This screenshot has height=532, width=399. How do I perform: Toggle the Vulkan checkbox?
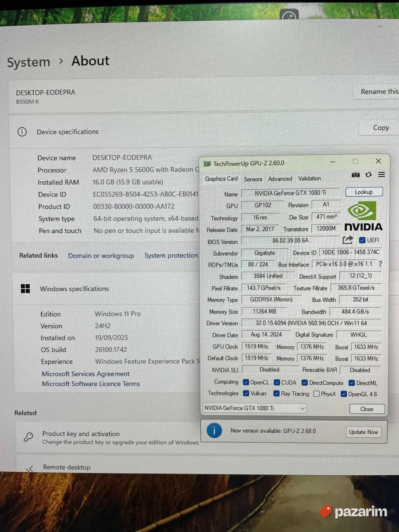(x=246, y=393)
